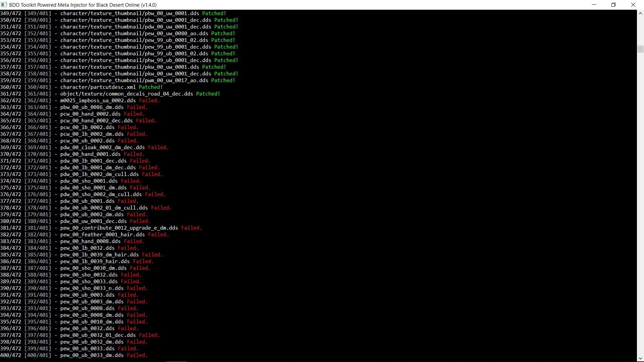Click the common_decals_road_04_dec.dds line
The height and width of the screenshot is (362, 644).
click(126, 94)
